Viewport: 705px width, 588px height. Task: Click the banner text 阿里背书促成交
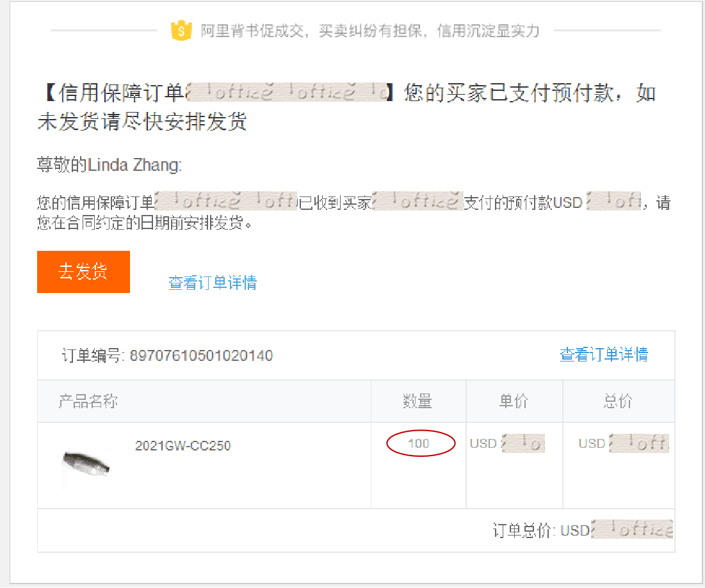pos(252,31)
